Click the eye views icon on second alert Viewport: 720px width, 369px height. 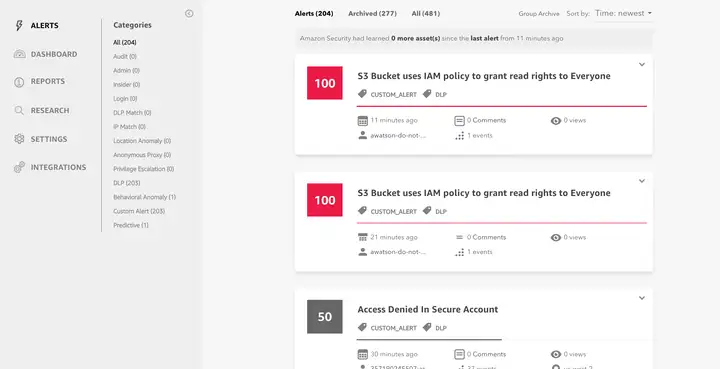556,237
